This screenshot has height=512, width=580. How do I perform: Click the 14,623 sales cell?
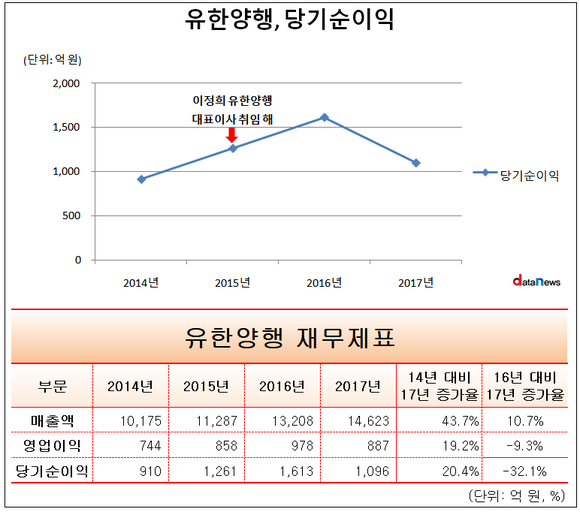(x=369, y=421)
